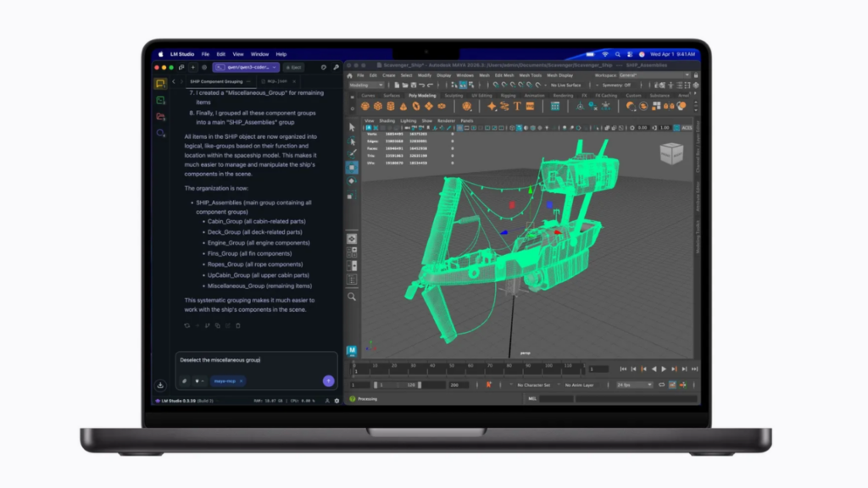Open the Modeling menu set dropdown
This screenshot has height=488, width=868.
pos(366,86)
